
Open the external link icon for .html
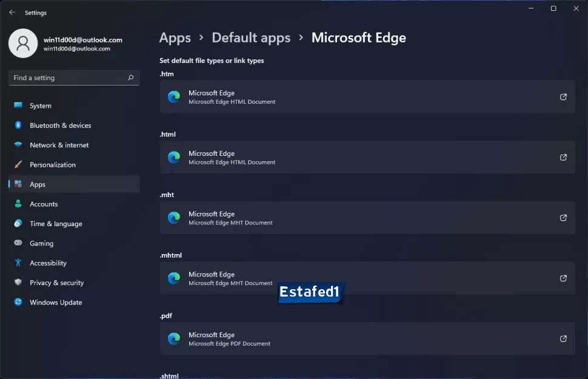point(563,158)
